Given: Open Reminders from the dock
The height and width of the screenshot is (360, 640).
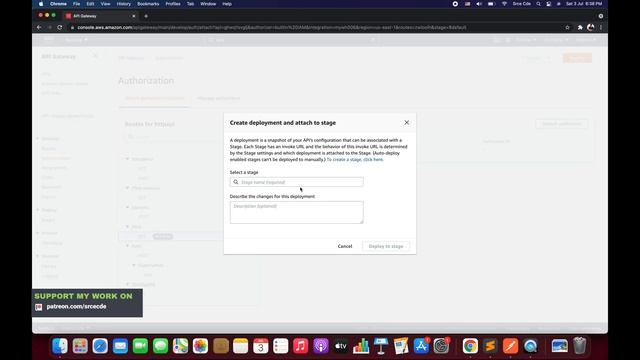Looking at the screenshot, I should (x=281, y=346).
